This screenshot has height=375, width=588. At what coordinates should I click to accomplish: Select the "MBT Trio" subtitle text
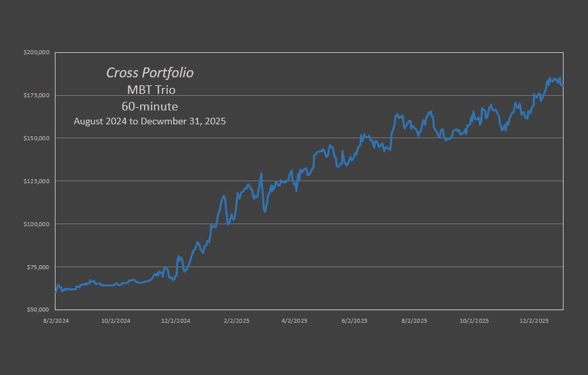(x=150, y=90)
